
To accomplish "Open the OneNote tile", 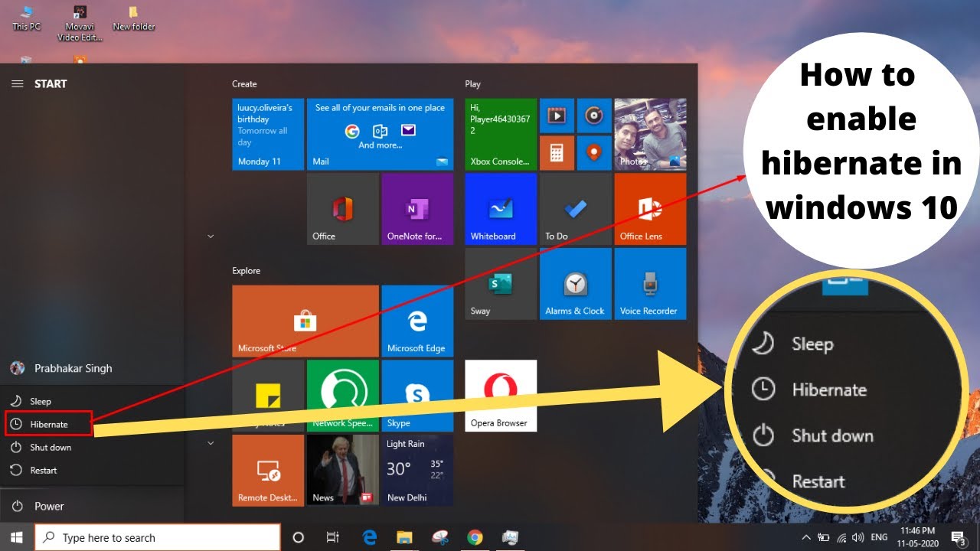I will pyautogui.click(x=417, y=209).
